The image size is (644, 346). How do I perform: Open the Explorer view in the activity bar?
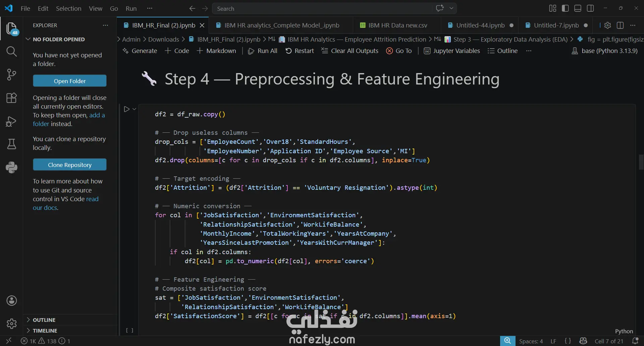tap(11, 28)
